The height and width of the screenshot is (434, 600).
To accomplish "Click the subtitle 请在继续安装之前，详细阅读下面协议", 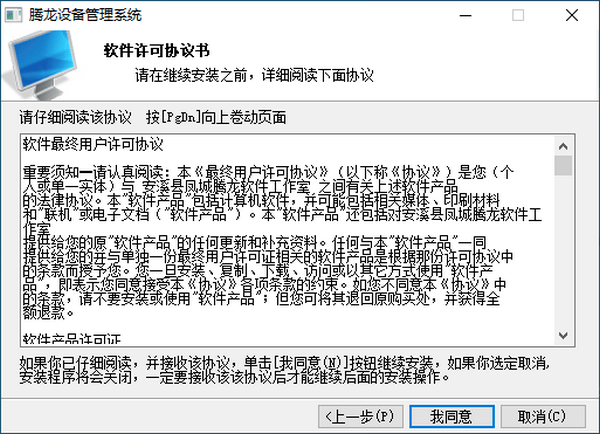I will (254, 75).
